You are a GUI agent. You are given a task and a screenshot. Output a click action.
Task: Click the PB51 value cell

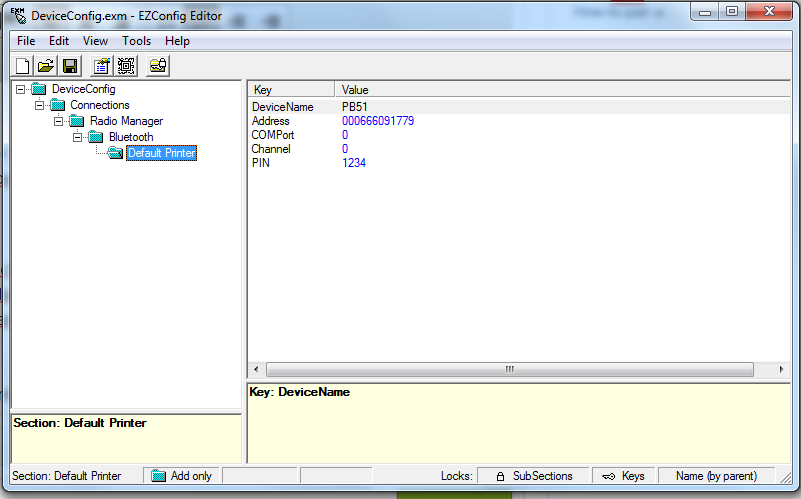pyautogui.click(x=355, y=107)
